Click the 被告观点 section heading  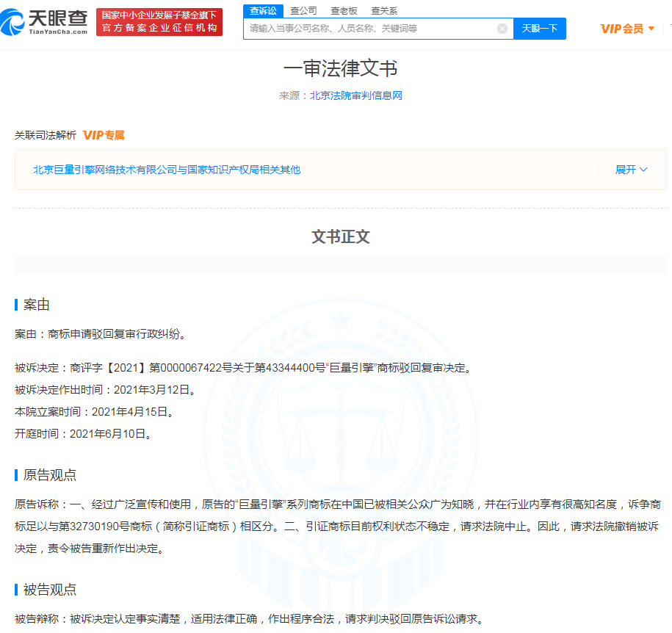point(49,590)
